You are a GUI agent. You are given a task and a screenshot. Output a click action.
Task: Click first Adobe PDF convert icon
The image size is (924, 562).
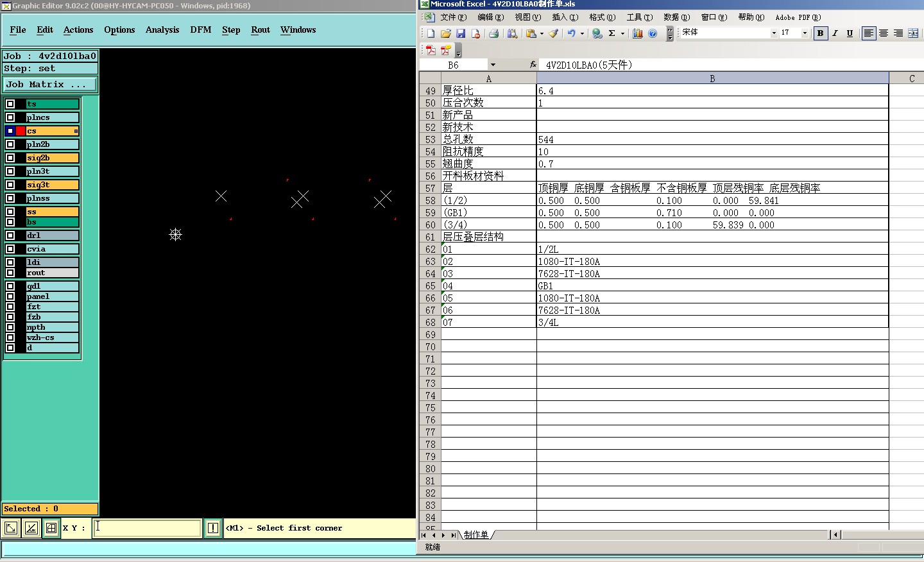[431, 50]
